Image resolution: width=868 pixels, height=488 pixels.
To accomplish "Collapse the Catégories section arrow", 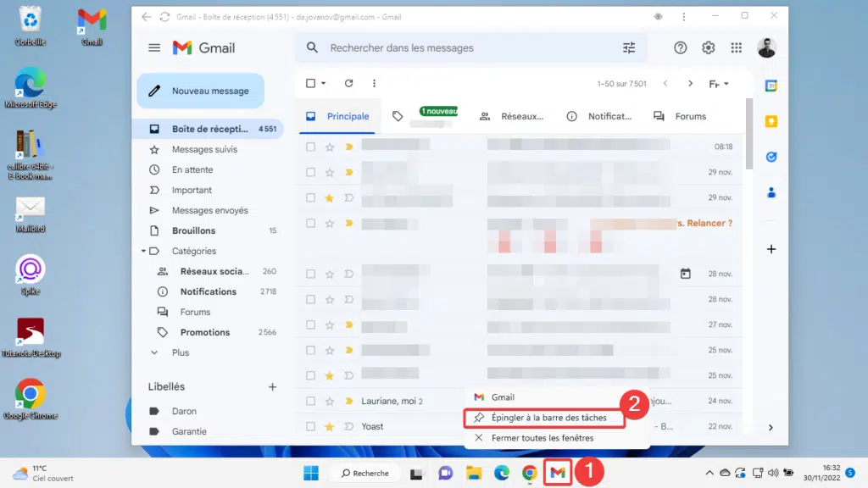I will pos(143,251).
